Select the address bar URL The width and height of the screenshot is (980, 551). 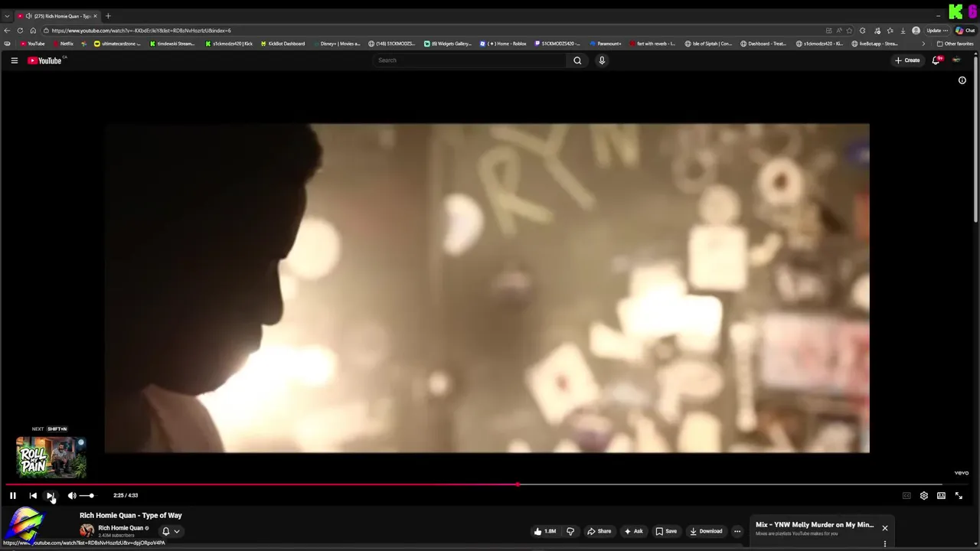point(142,31)
